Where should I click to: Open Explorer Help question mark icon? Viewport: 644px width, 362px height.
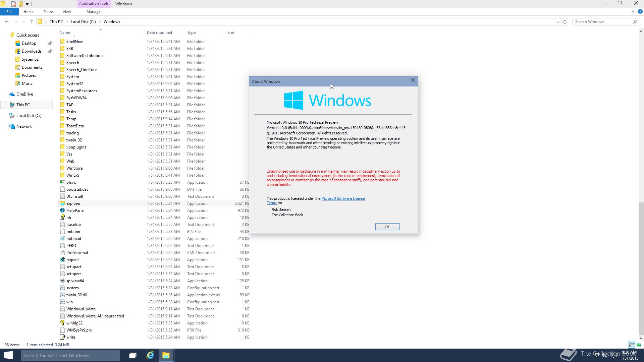click(640, 12)
